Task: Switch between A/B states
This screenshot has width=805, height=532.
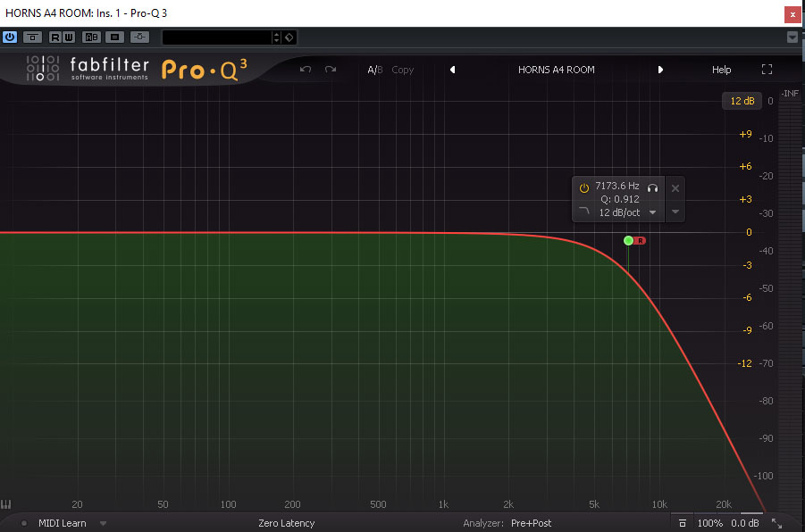Action: click(x=374, y=70)
